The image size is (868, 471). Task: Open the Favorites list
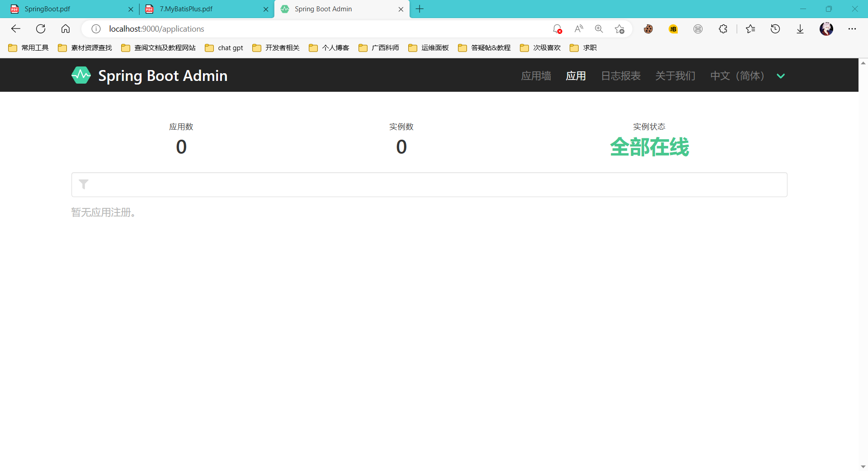(750, 29)
